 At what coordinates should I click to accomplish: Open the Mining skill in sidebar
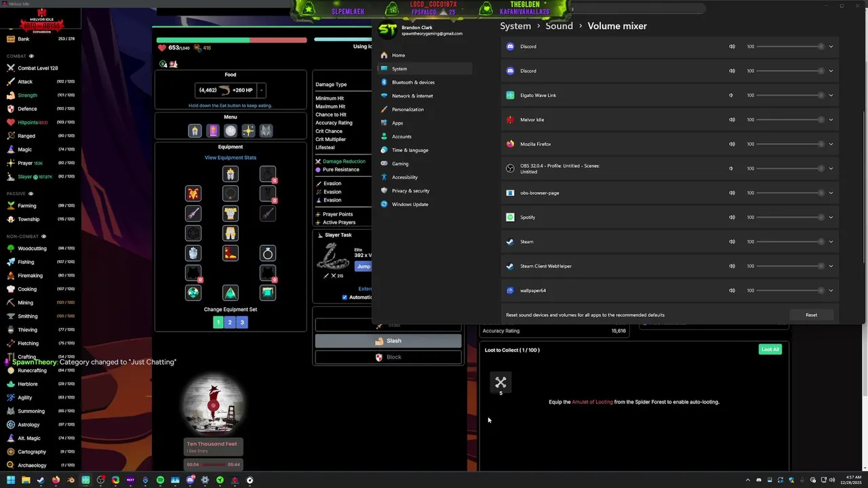(x=41, y=302)
